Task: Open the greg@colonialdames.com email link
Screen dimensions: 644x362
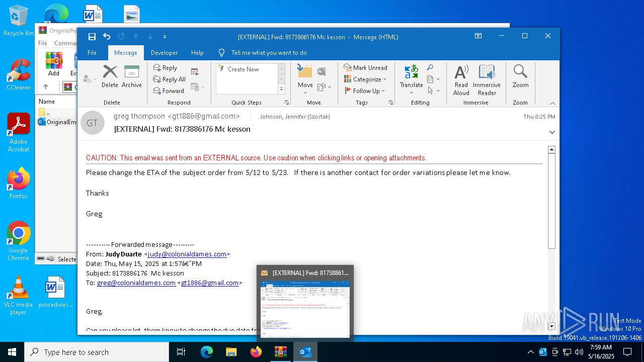Action: point(136,283)
